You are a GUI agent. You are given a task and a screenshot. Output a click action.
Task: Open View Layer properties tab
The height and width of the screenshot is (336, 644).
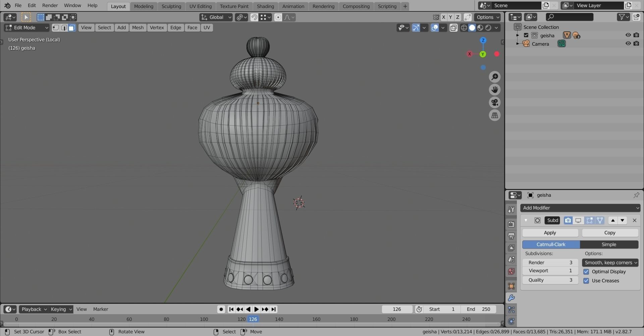coord(511,248)
